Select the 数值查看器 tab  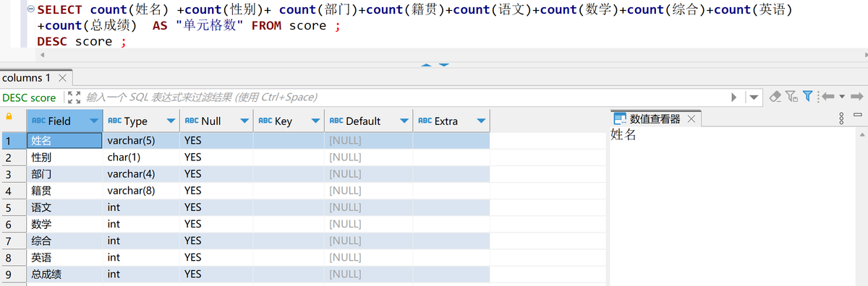tap(655, 119)
